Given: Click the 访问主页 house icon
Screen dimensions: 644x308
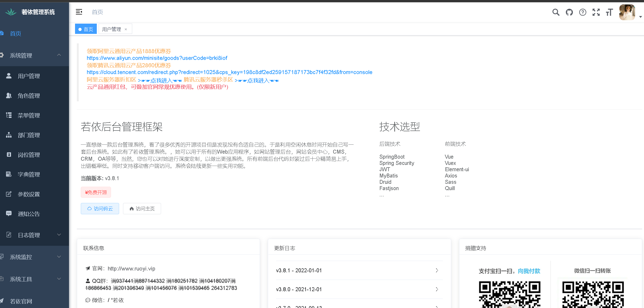Looking at the screenshot, I should tap(132, 208).
